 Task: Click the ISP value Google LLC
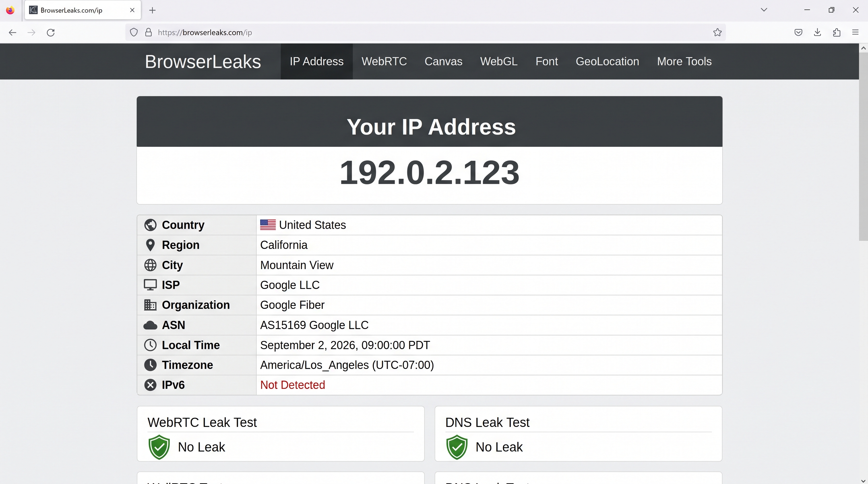click(290, 285)
